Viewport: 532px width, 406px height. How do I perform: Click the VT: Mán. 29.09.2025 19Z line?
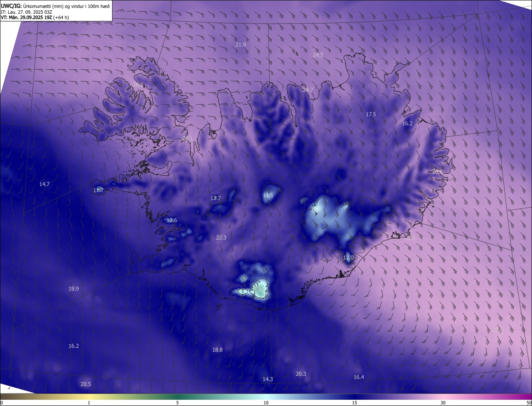pos(35,17)
